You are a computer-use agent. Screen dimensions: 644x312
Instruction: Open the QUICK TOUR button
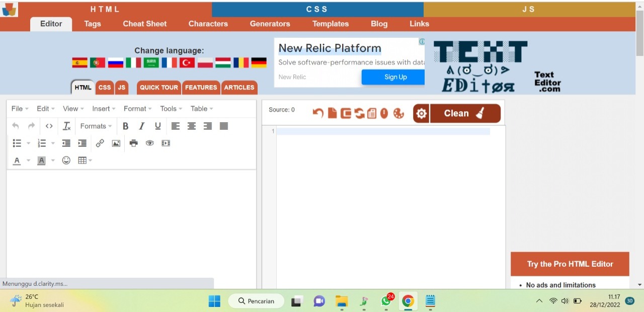click(x=159, y=88)
